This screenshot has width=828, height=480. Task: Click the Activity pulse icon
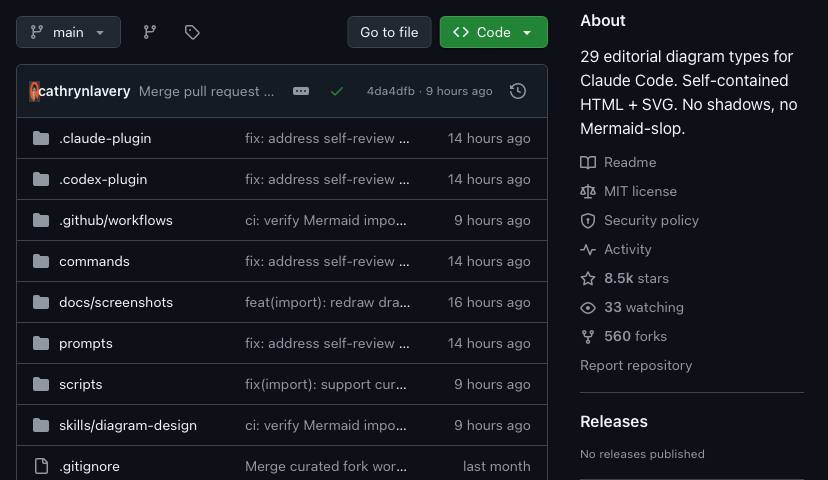pos(588,249)
